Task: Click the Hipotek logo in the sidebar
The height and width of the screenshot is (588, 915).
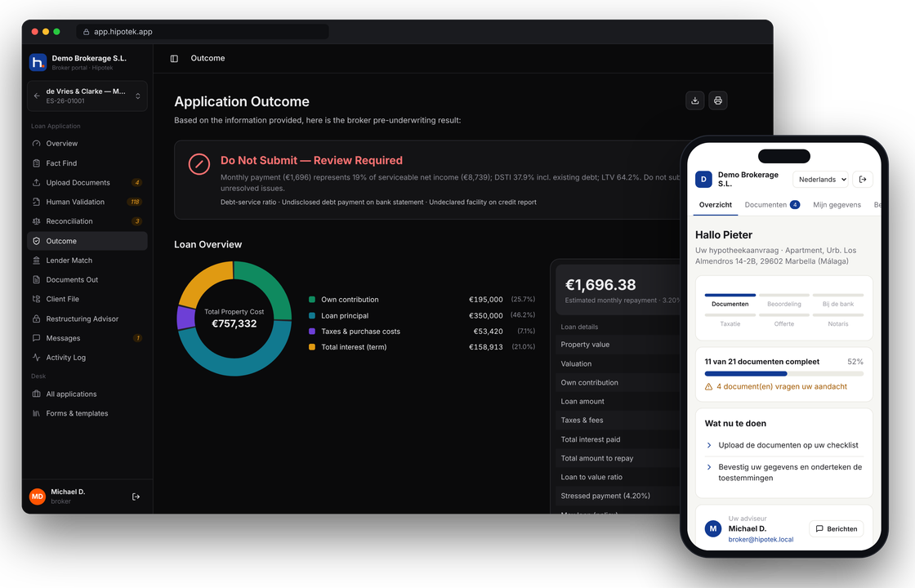Action: [x=38, y=62]
